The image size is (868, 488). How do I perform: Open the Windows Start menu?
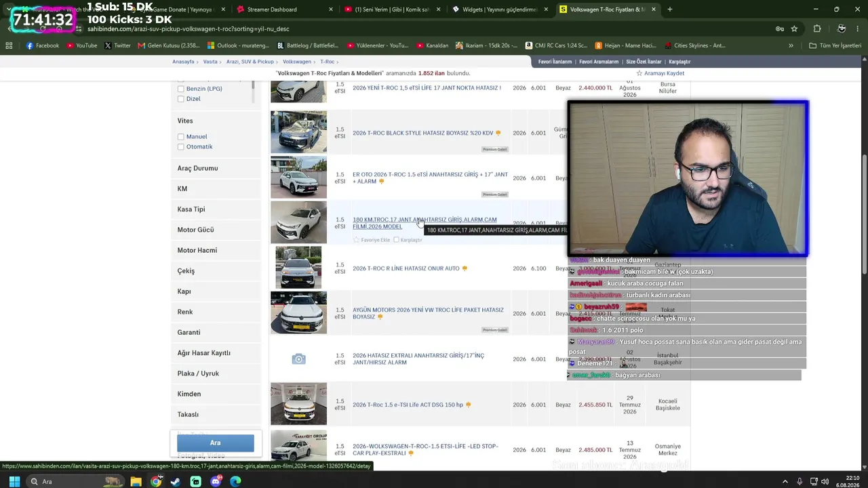coord(14,481)
